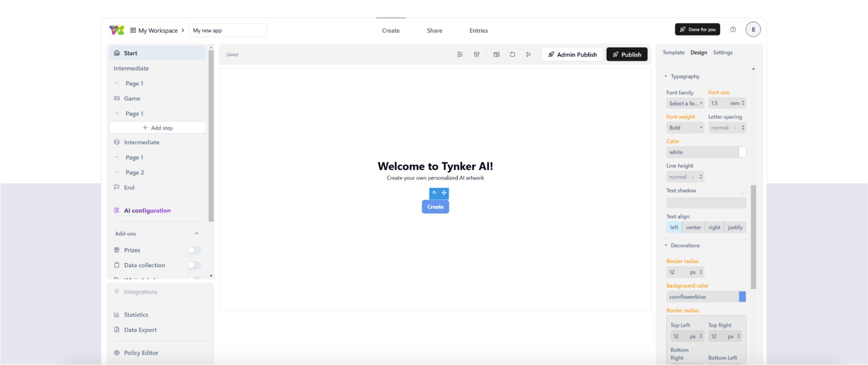
Task: Click the Start home icon
Action: coord(117,53)
